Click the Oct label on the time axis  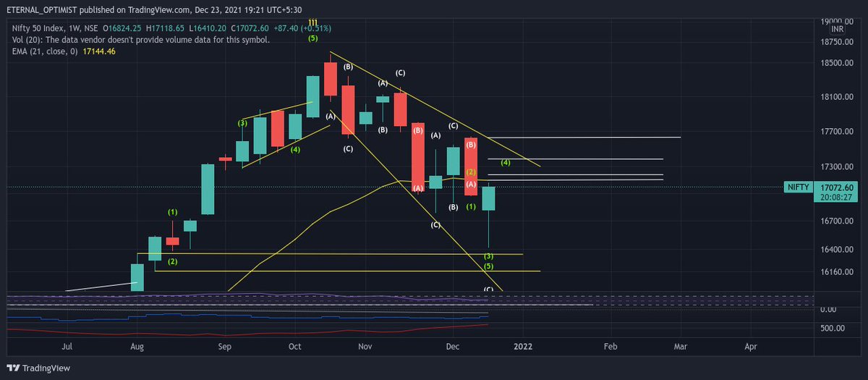tap(294, 347)
